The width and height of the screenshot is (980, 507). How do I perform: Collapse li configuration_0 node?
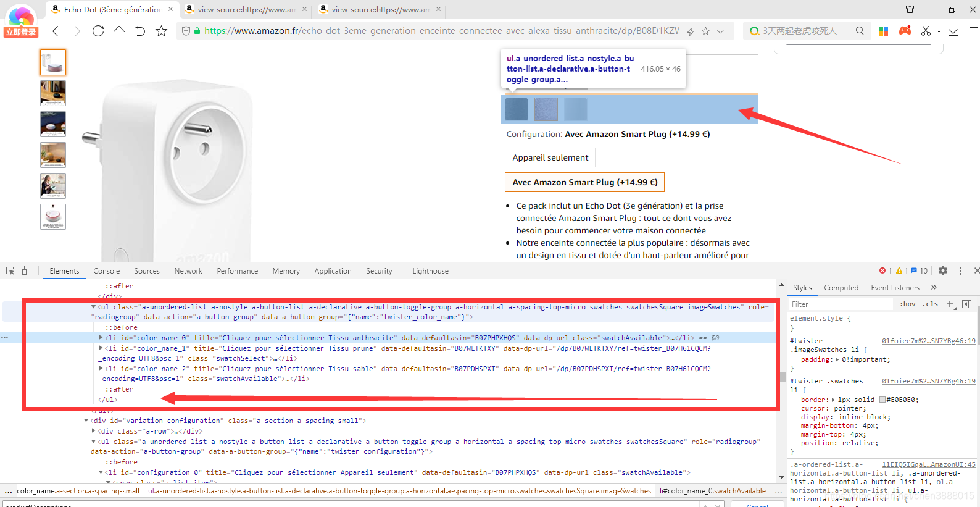(x=101, y=472)
